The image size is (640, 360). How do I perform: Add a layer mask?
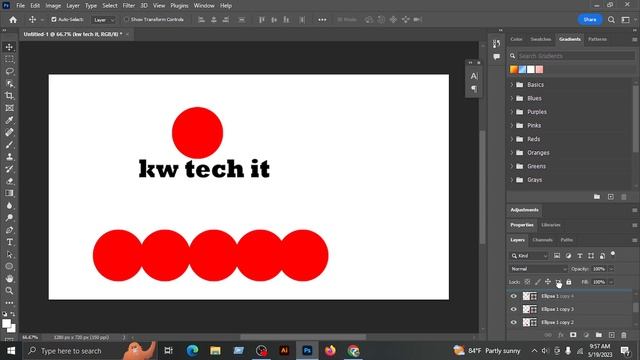[x=573, y=335]
